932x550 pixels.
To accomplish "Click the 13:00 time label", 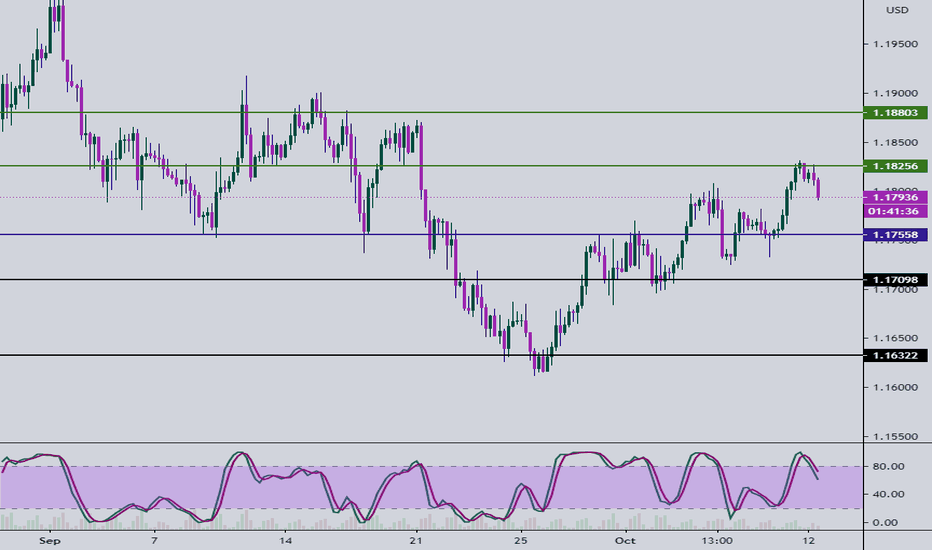I will [717, 540].
